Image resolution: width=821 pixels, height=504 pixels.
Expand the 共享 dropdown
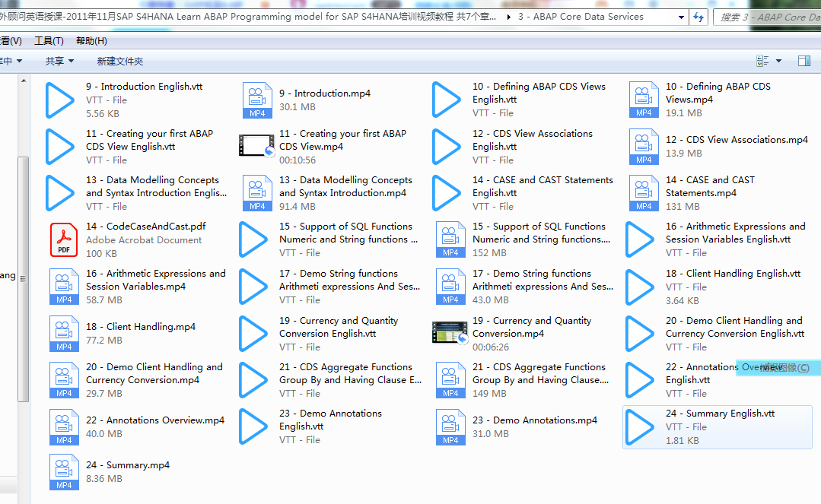(59, 62)
